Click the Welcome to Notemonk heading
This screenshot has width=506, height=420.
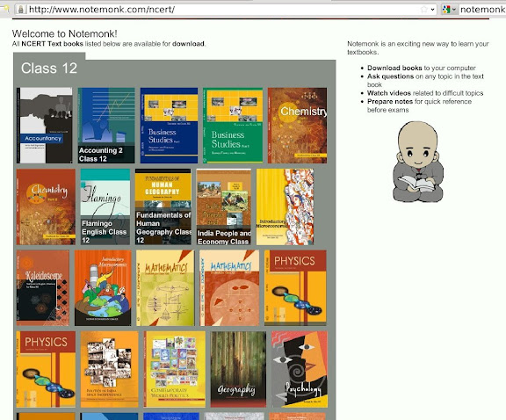(x=64, y=33)
